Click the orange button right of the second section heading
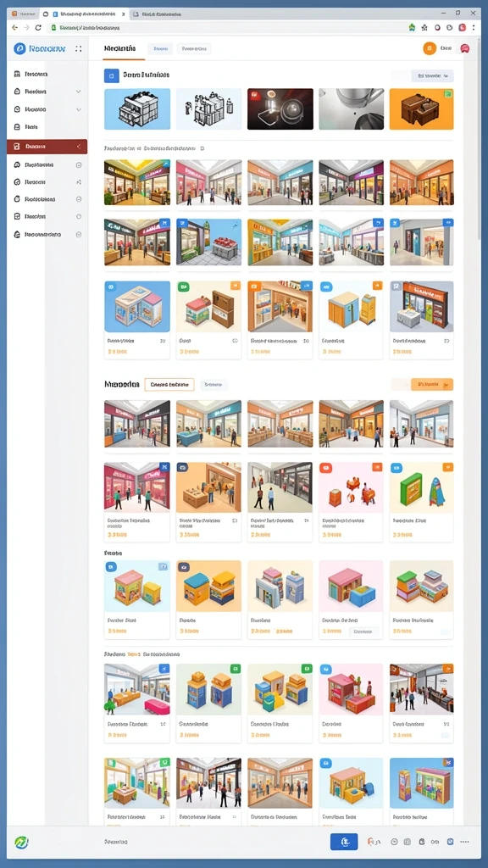 pyautogui.click(x=432, y=384)
